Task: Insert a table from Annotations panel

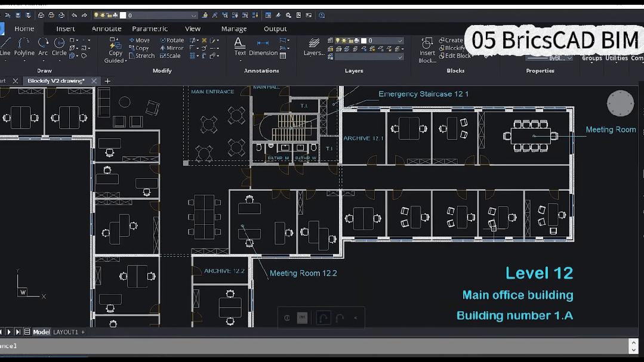Action: coord(283,56)
